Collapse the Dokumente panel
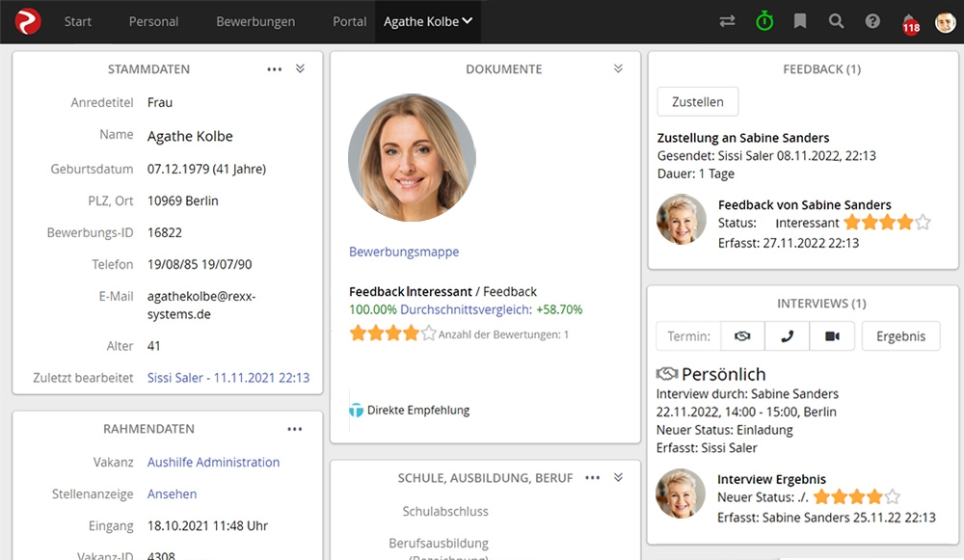Screen dimensions: 964x560 point(618,68)
